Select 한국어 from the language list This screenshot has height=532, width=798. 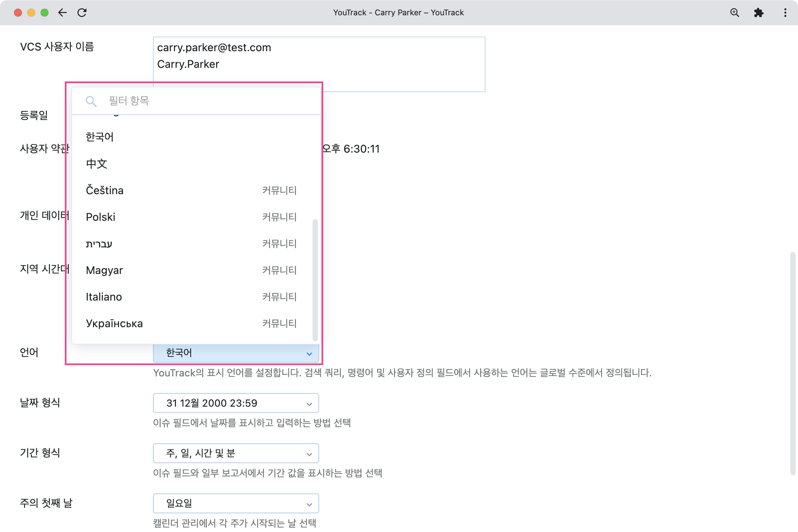(99, 137)
